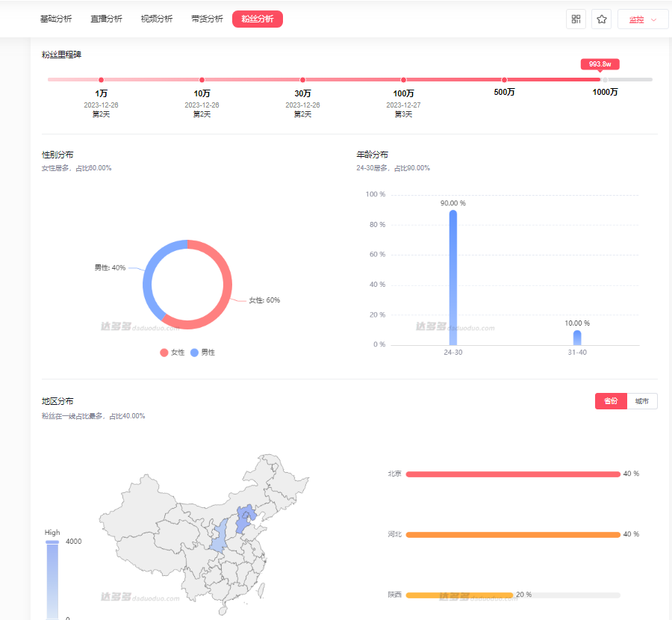
Task: Click the 500万 milestone dot
Action: click(x=504, y=80)
